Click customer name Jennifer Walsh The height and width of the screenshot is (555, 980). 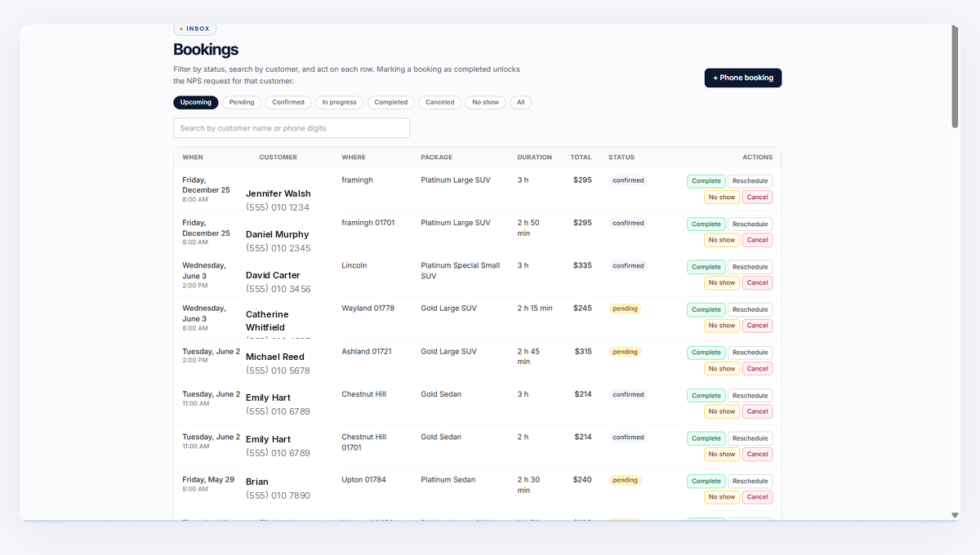coord(278,193)
